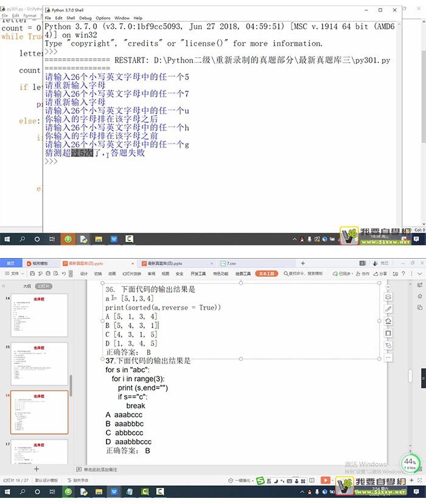Viewport: 426px width, 504px height.
Task: Click the print preview icon in WPS toolbar
Action: tap(56, 273)
